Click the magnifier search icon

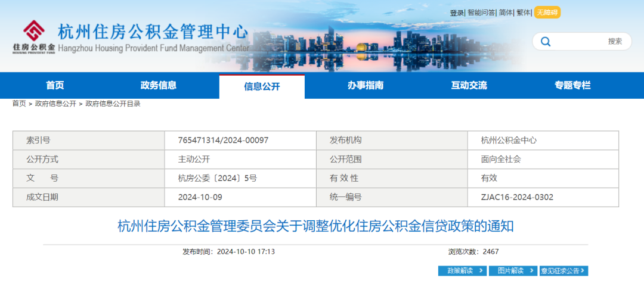(545, 42)
